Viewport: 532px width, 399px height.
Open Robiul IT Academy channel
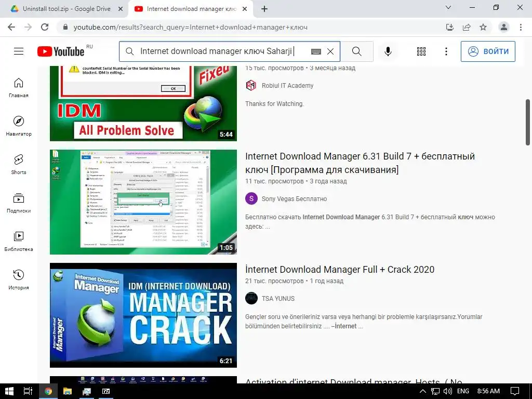287,86
